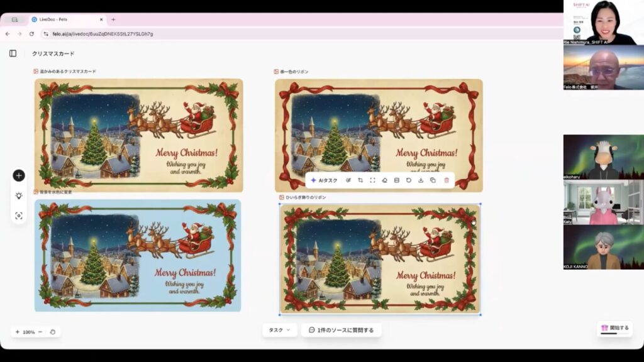This screenshot has width=644, height=362.
Task: Click the expand frame icon in image toolbar
Action: [x=372, y=180]
